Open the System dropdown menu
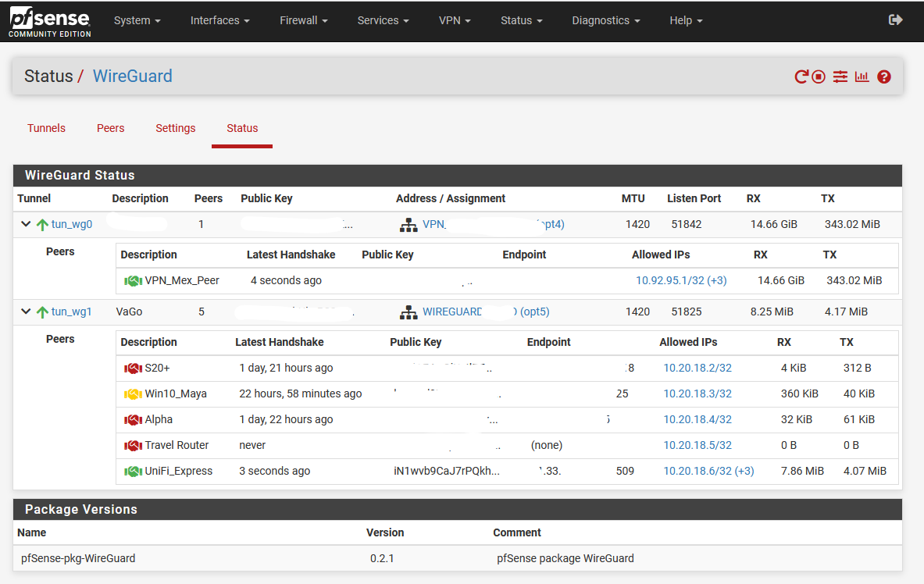This screenshot has width=924, height=584. tap(137, 20)
